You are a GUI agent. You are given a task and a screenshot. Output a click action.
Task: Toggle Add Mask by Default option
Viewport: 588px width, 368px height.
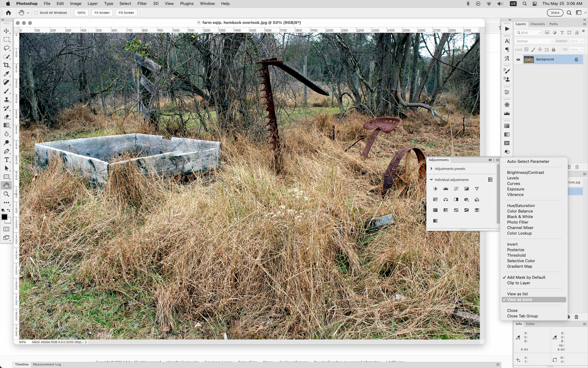[526, 278]
